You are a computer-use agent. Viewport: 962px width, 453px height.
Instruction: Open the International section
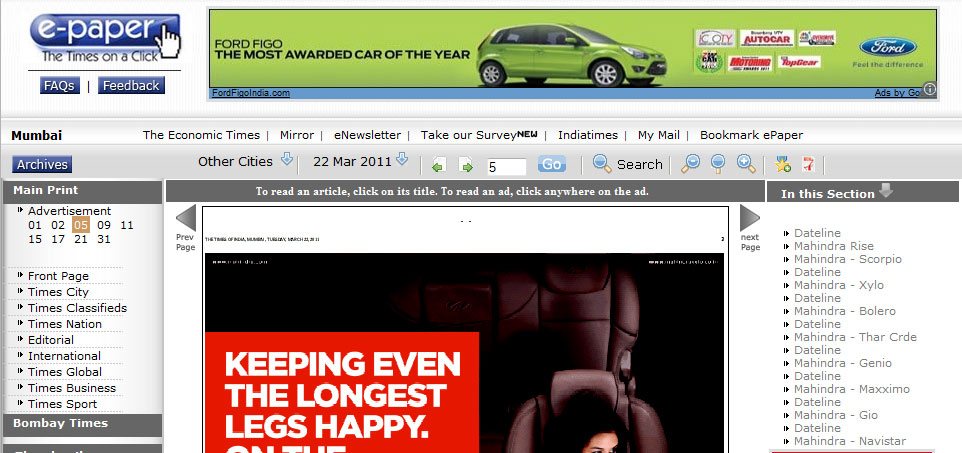point(64,356)
